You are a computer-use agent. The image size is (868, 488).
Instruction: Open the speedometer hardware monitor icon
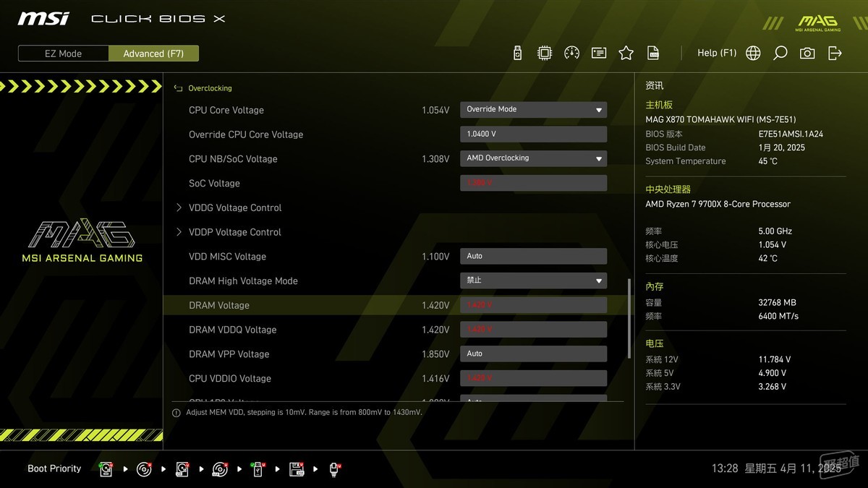point(571,53)
